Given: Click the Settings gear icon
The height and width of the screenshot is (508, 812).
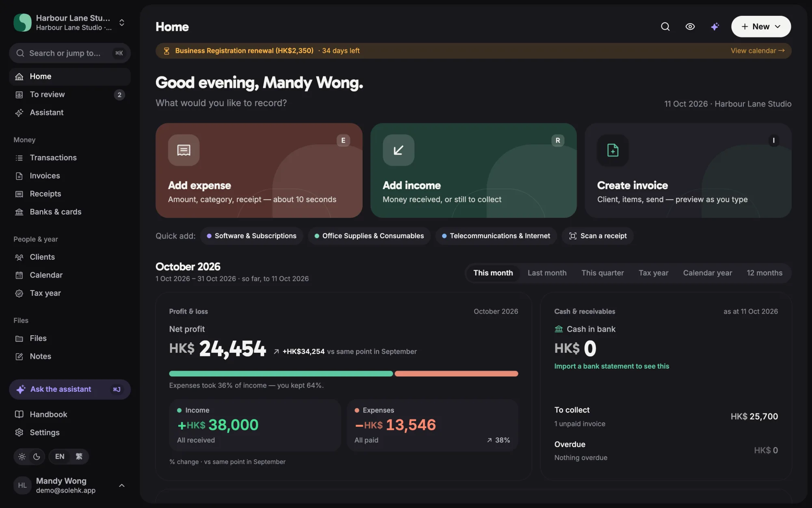Looking at the screenshot, I should pos(19,432).
